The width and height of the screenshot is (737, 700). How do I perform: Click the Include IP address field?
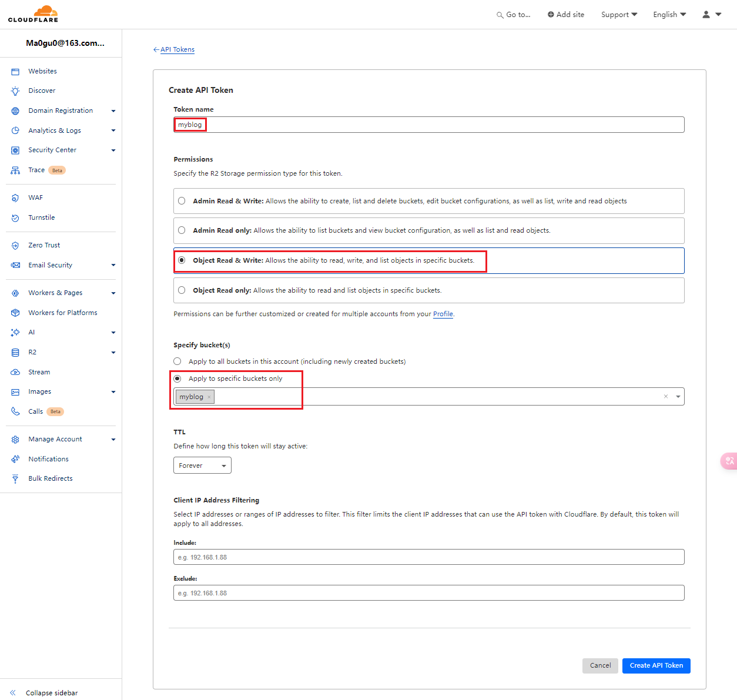point(429,557)
